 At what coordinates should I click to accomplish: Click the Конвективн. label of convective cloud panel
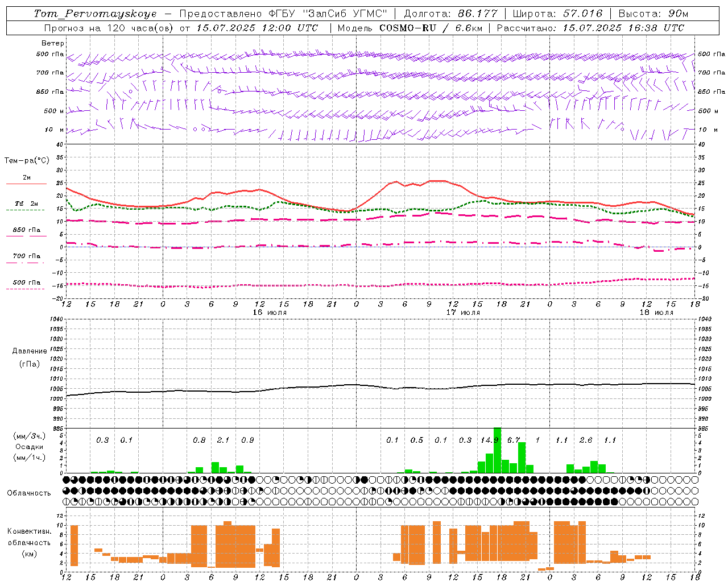[30, 531]
